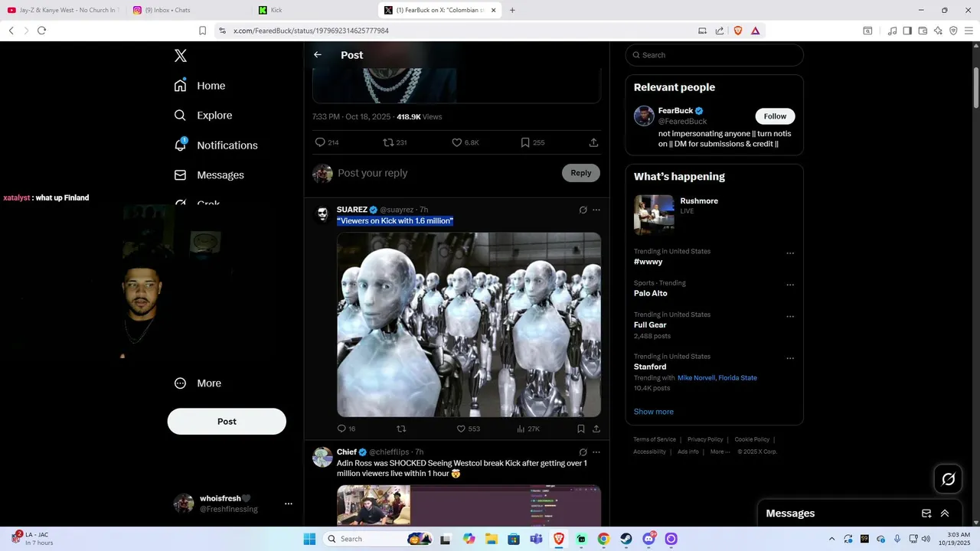Open SUAREZ profile name link
Screen dimensions: 980x551
(352, 210)
